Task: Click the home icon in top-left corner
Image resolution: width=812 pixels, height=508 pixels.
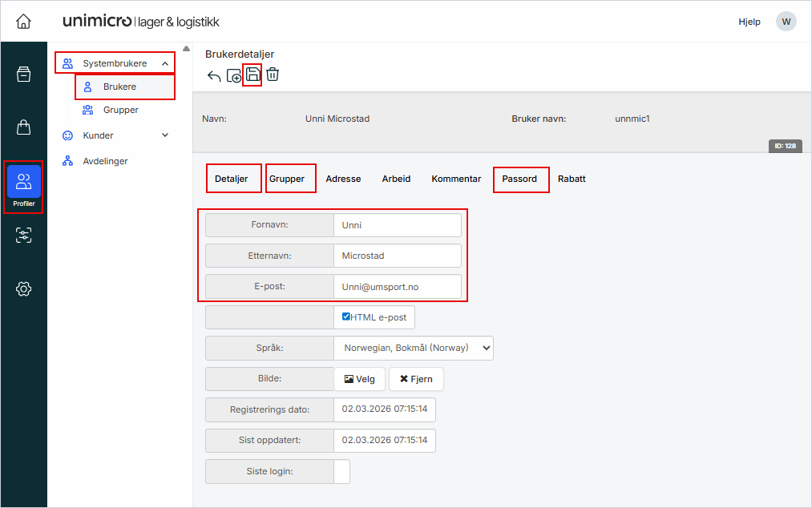Action: (x=23, y=22)
